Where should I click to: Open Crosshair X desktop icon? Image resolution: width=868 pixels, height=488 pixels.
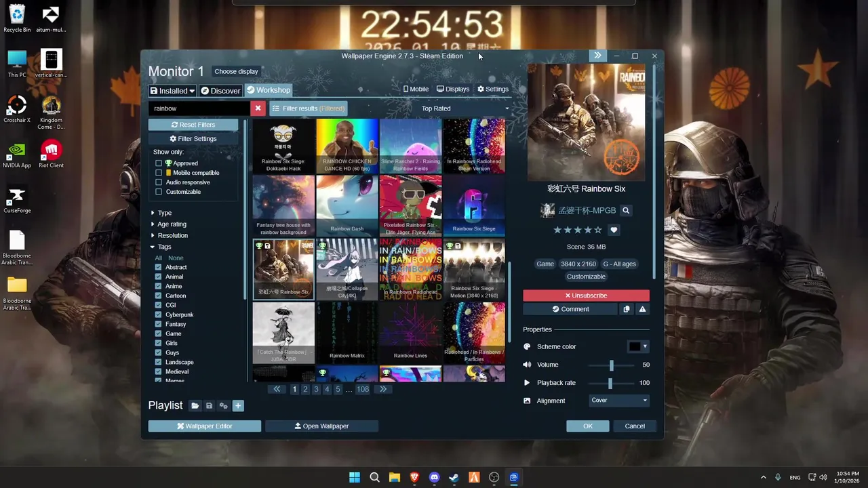[x=17, y=109]
